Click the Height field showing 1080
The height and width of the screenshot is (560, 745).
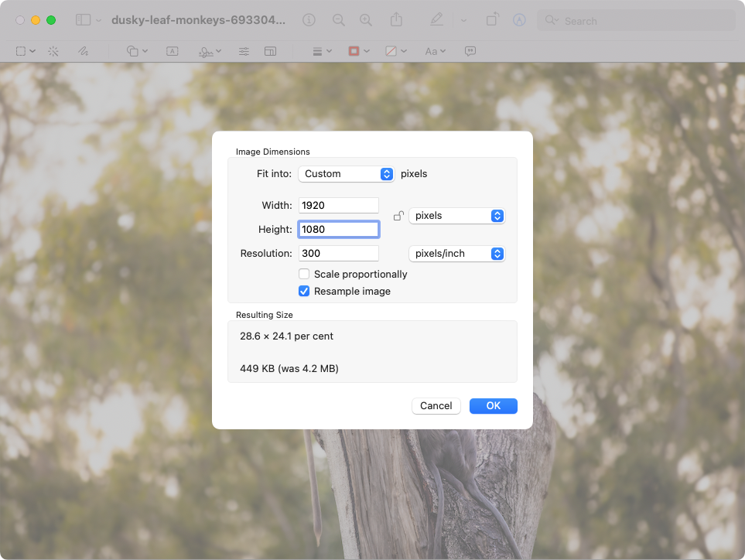339,230
